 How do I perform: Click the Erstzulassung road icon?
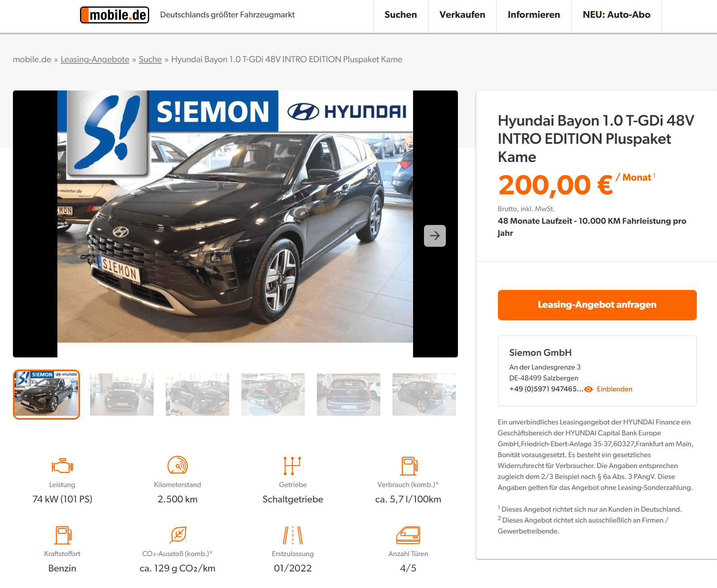[293, 535]
